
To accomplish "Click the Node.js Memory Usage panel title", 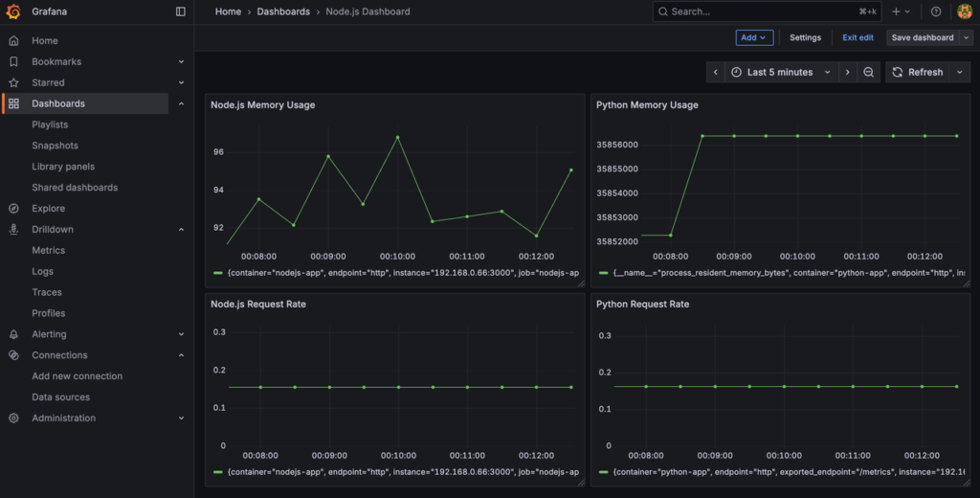I will [262, 105].
